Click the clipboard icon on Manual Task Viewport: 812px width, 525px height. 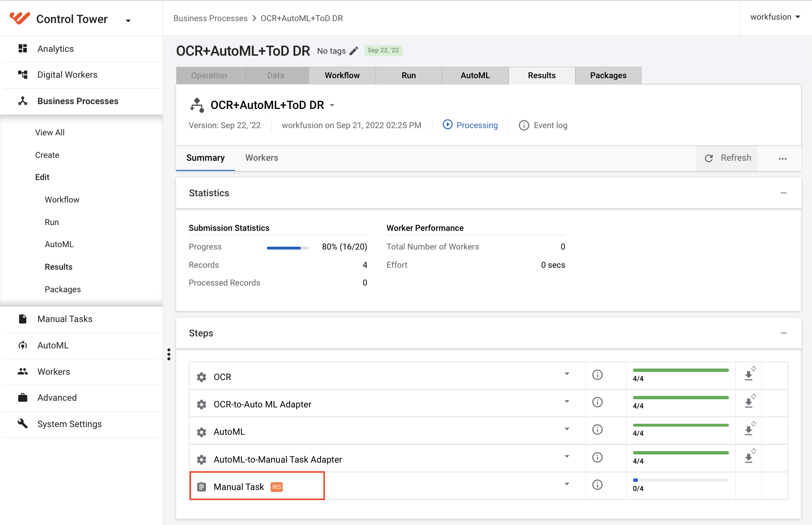point(202,487)
